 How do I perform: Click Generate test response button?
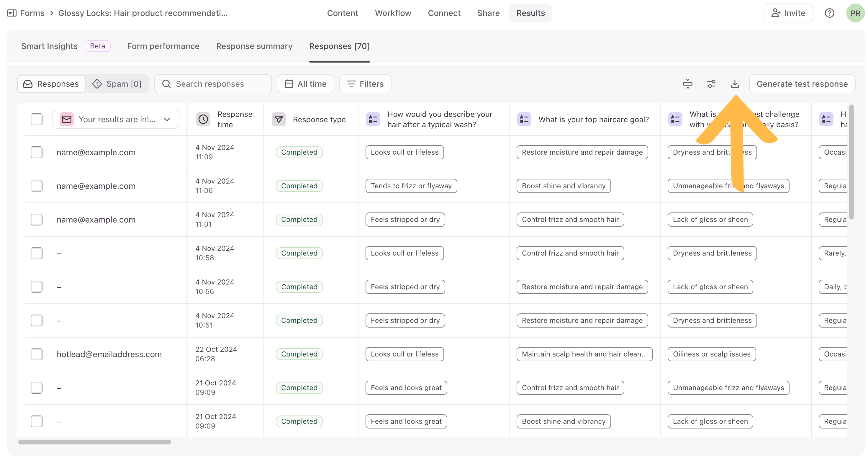(x=802, y=84)
